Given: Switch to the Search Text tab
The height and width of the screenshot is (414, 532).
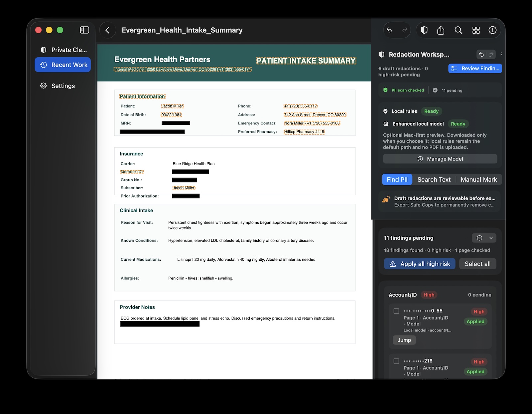Looking at the screenshot, I should 434,180.
